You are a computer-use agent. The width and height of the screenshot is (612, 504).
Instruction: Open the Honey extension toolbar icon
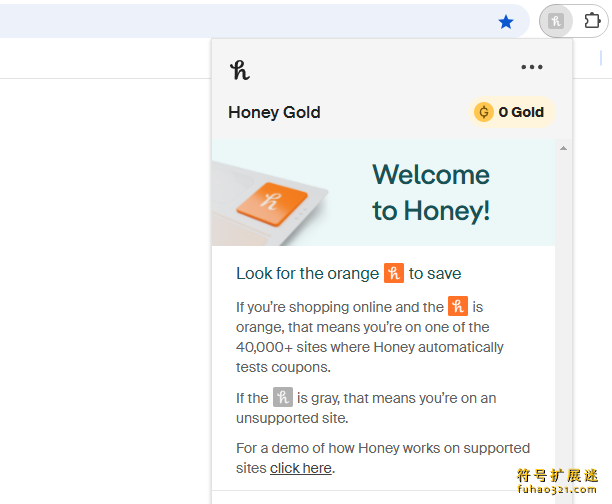pos(556,21)
